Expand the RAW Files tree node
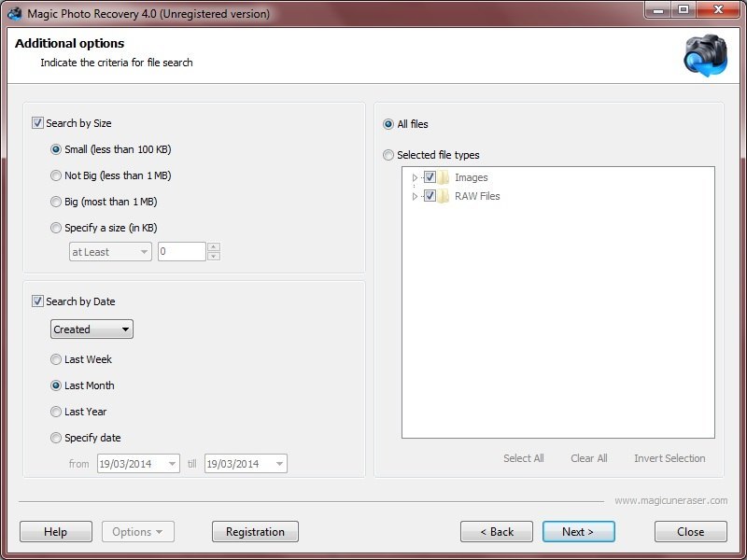Screen dimensions: 747x560 (415, 196)
